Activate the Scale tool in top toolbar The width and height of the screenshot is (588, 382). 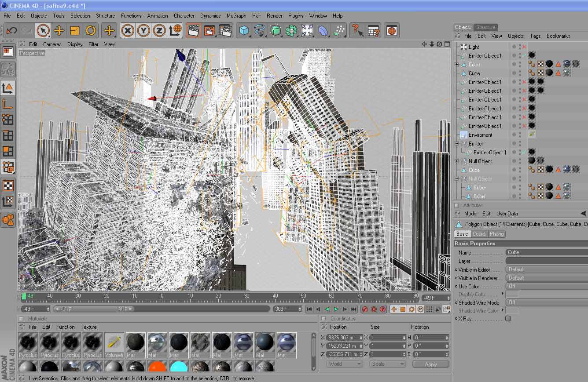(75, 30)
